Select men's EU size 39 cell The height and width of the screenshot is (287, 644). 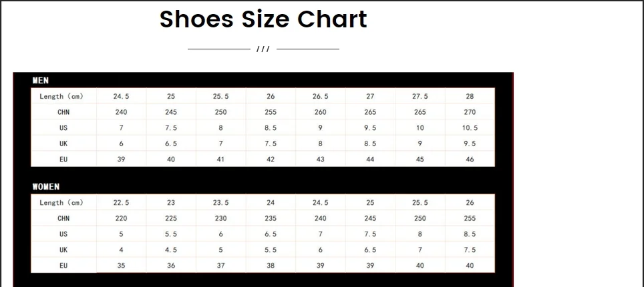(121, 160)
